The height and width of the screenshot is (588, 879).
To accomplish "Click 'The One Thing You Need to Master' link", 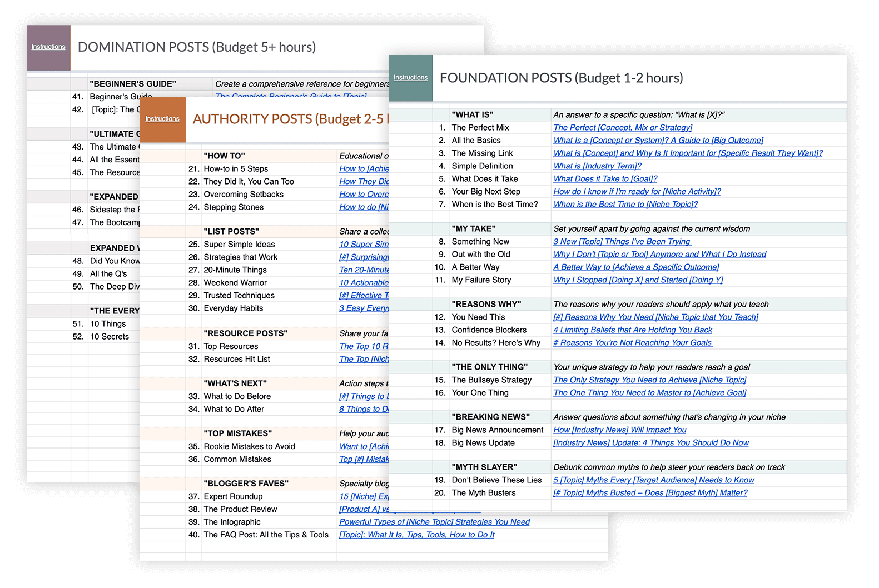I will (x=650, y=393).
